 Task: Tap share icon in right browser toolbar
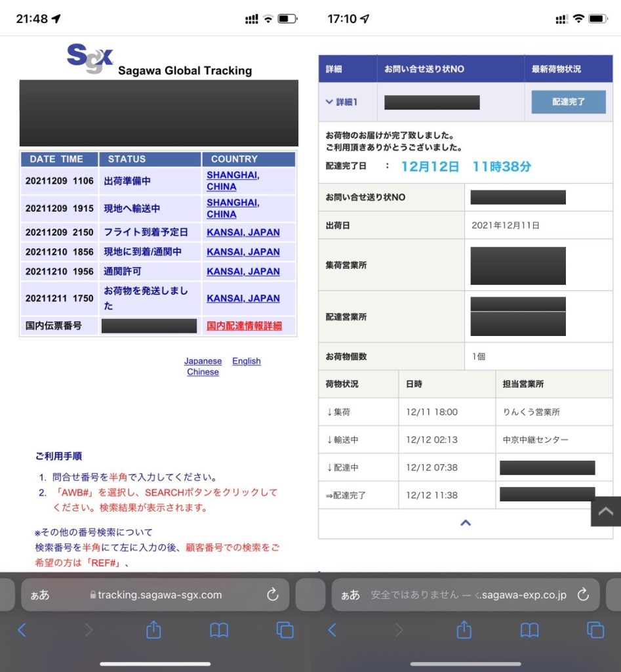[x=464, y=629]
